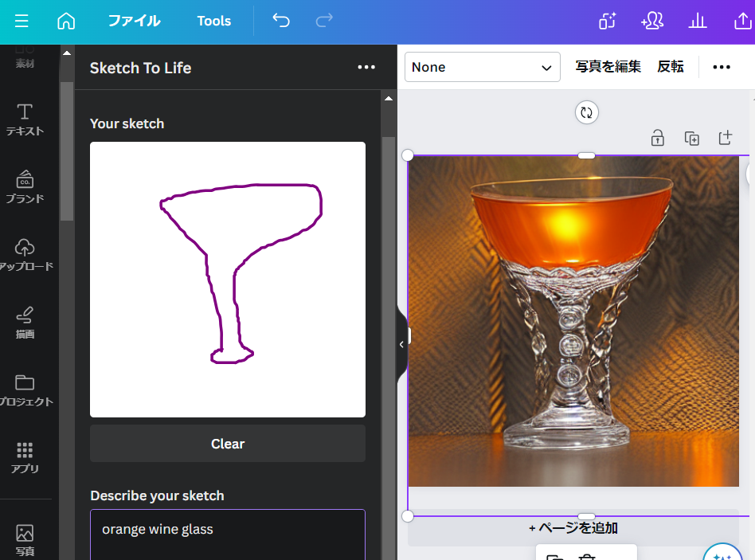Open the analytics chart icon
755x560 pixels.
697,22
